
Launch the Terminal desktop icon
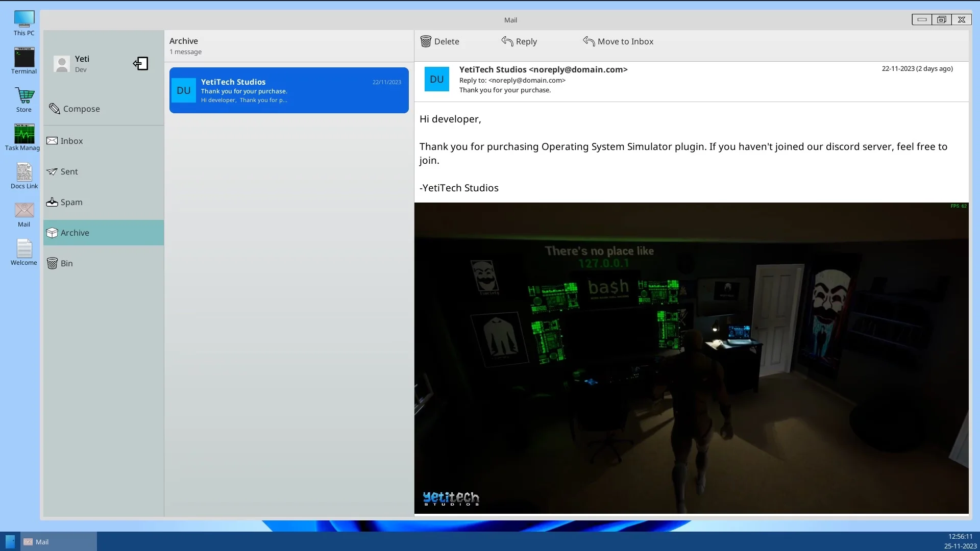point(24,61)
